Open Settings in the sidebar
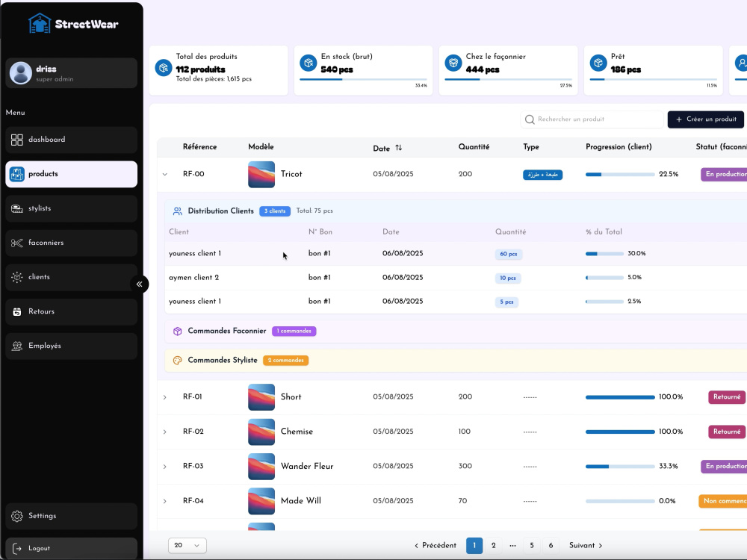The height and width of the screenshot is (560, 747). 72,516
